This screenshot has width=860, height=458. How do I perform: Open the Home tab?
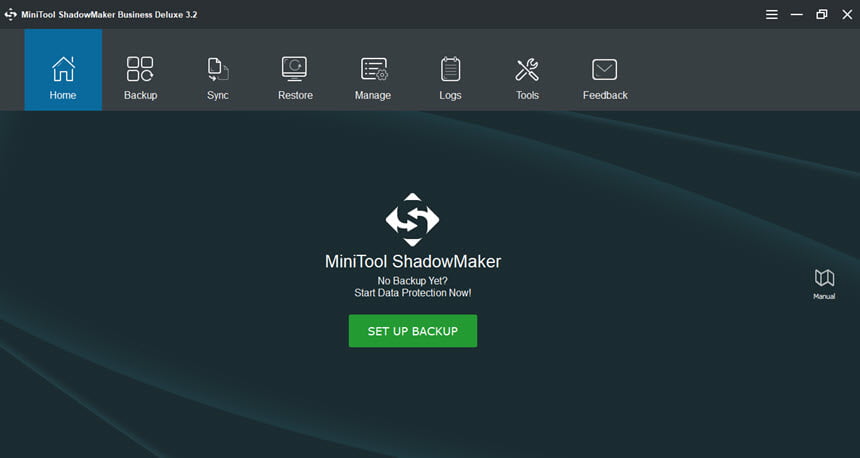coord(63,70)
